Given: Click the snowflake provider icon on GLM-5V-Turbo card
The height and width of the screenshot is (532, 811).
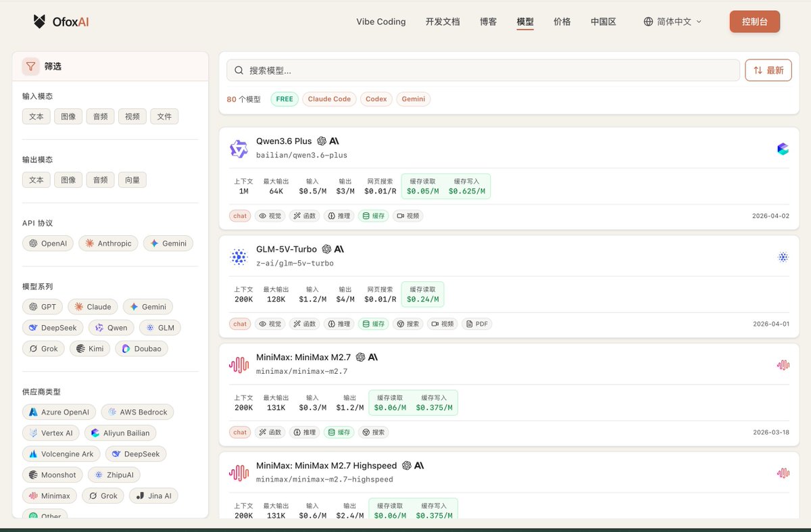Looking at the screenshot, I should pyautogui.click(x=783, y=257).
